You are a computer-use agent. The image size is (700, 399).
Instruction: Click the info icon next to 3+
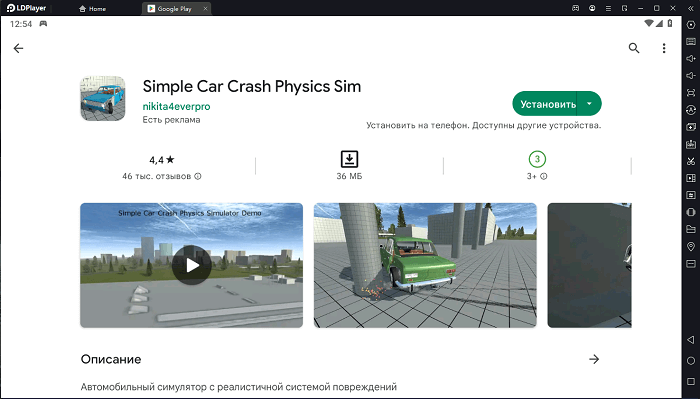(544, 176)
